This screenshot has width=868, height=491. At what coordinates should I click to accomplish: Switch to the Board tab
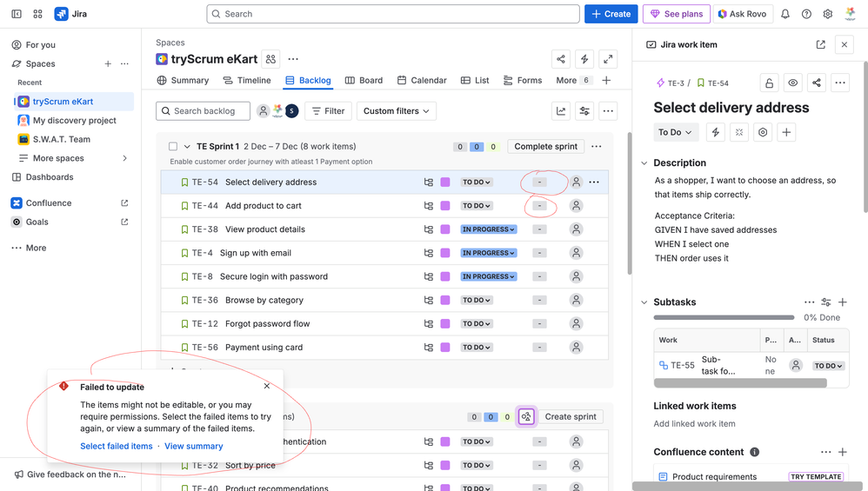pos(364,80)
